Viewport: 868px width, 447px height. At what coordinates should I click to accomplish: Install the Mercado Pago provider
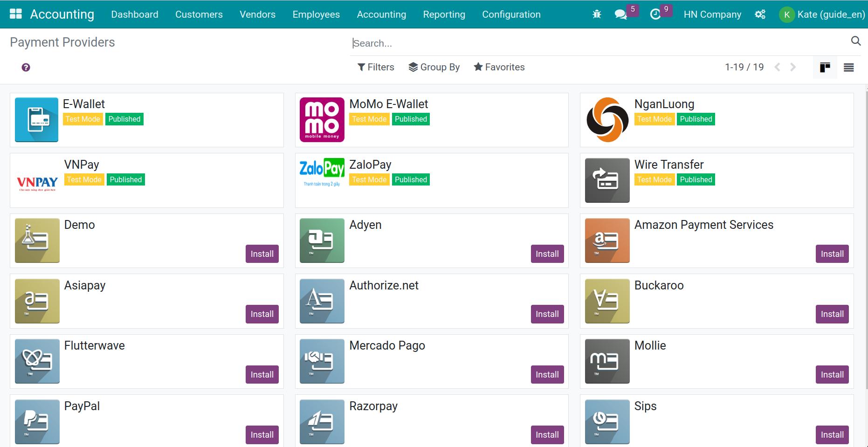tap(547, 375)
